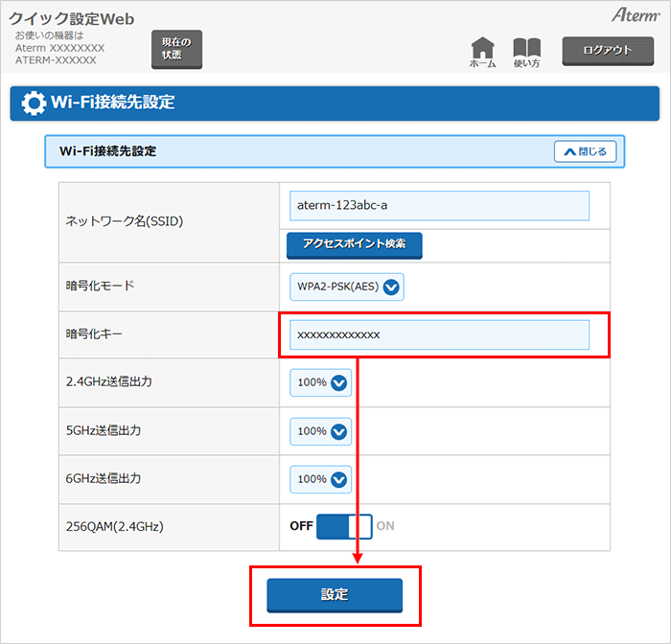The image size is (671, 644).
Task: Log out with the ログアウト button
Action: (x=608, y=50)
